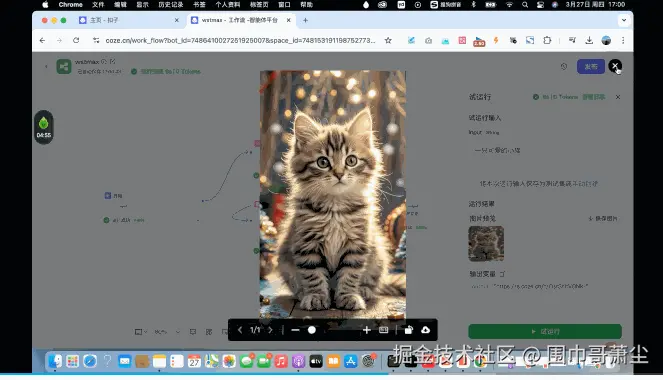Click the green 试运行 run button
Image resolution: width=663 pixels, height=380 pixels.
tap(545, 331)
